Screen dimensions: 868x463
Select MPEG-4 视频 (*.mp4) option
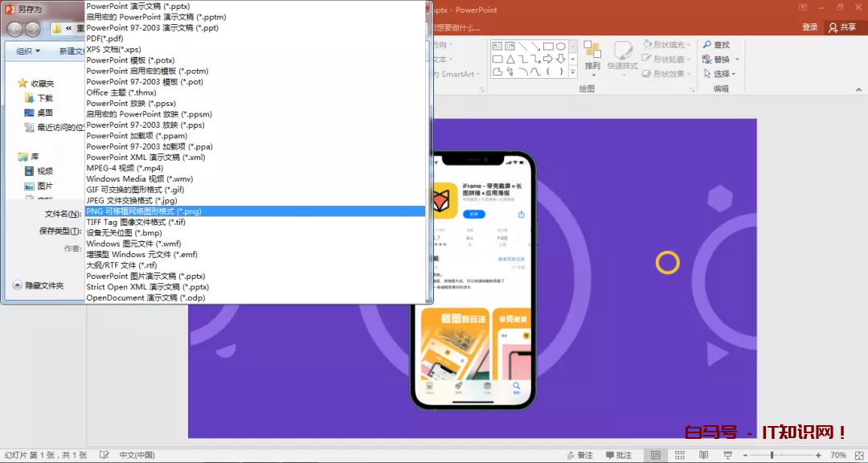125,168
